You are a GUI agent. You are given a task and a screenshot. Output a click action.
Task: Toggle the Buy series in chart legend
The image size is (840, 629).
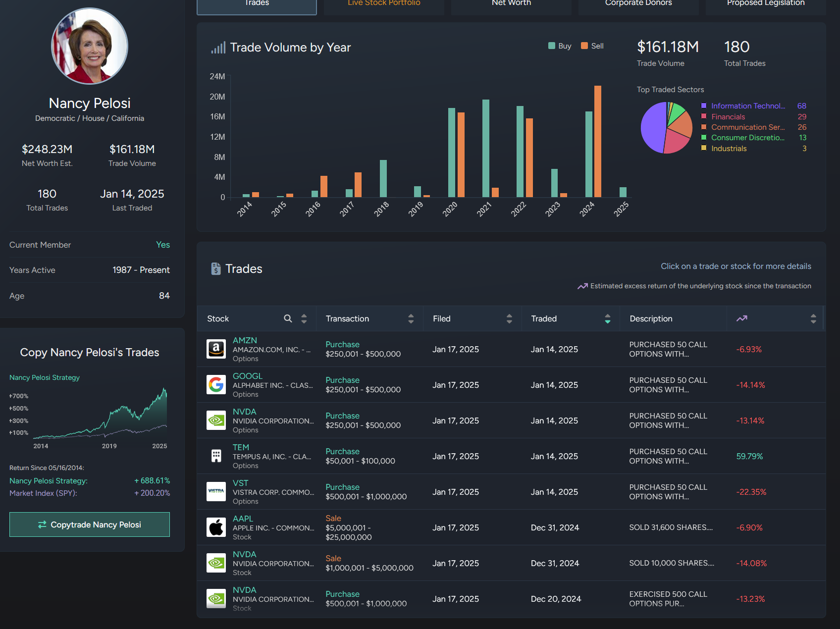click(560, 46)
